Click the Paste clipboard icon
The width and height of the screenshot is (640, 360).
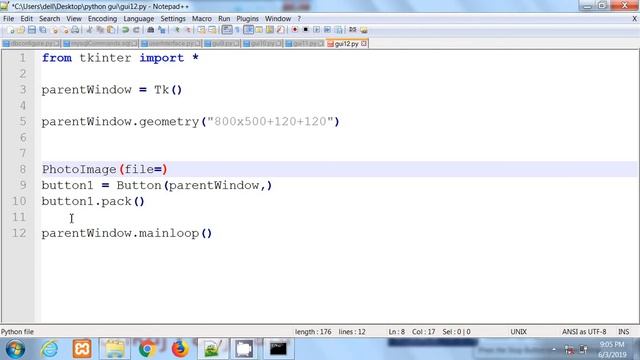click(111, 30)
